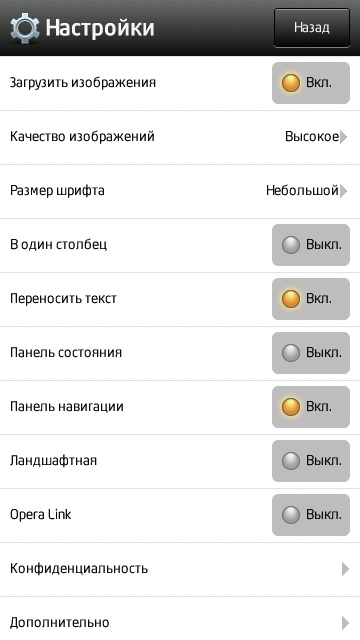Click the orange indicator beside Панель навигации
Screen dimensions: 360x640
click(291, 407)
